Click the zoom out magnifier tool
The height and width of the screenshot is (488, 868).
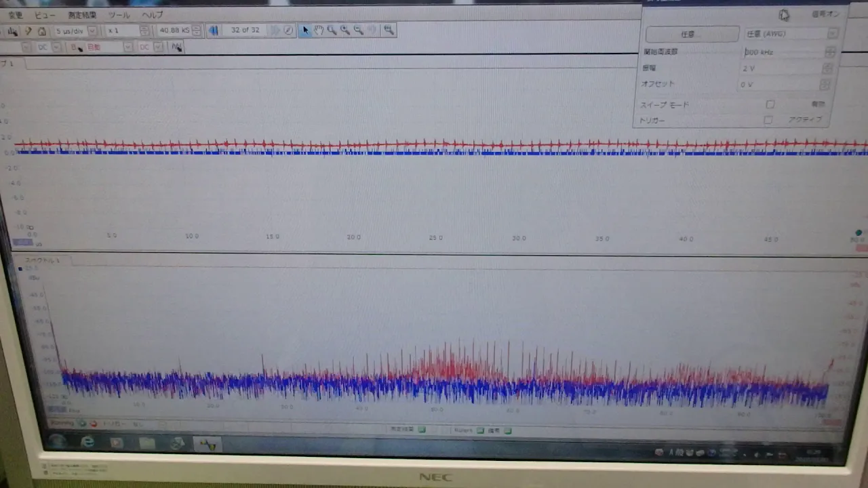click(x=358, y=30)
